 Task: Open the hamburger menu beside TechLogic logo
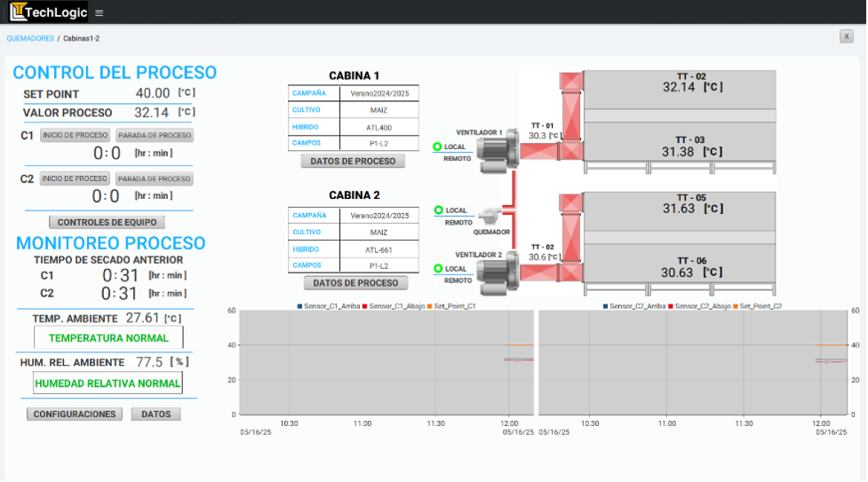tap(99, 13)
